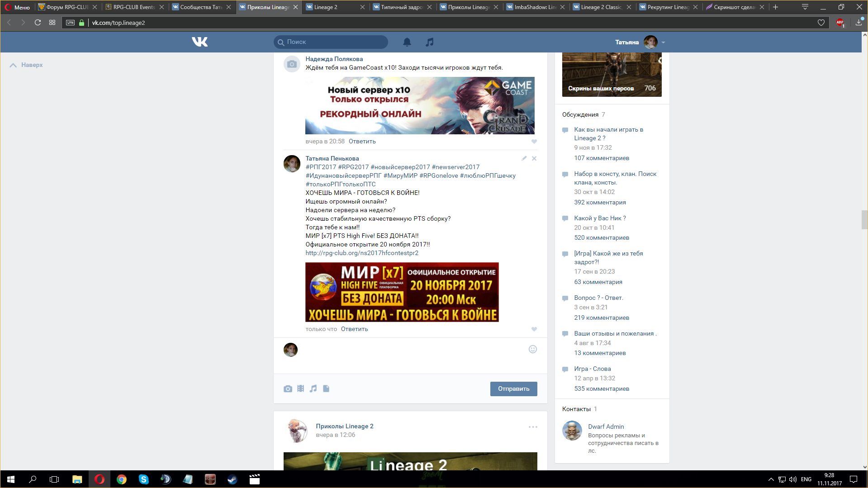Open Windows Start menu
Image resolution: width=868 pixels, height=488 pixels.
(x=11, y=479)
